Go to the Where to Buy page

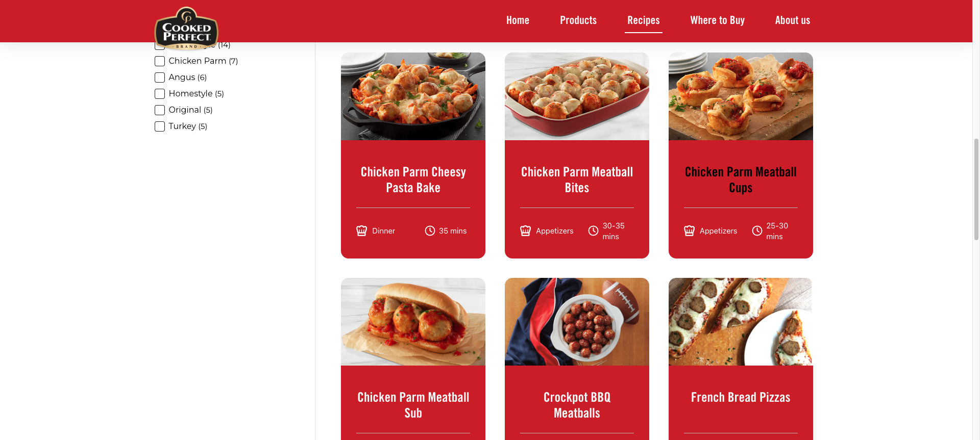point(717,20)
